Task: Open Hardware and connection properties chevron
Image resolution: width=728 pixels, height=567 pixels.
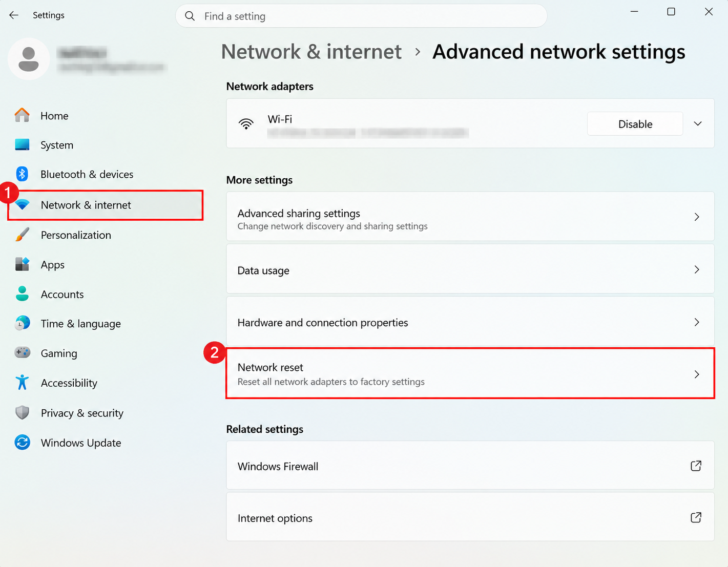Action: pos(697,322)
